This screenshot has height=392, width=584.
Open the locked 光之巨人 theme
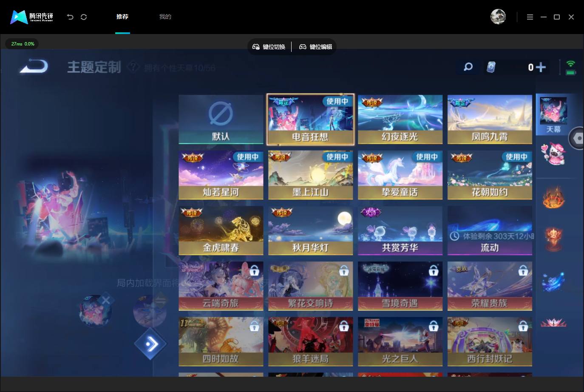[x=400, y=341]
